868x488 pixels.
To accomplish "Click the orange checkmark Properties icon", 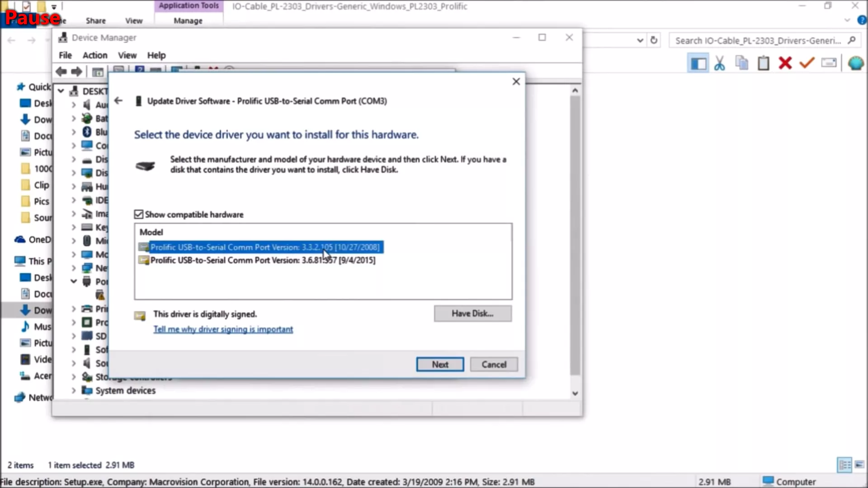I will [807, 63].
